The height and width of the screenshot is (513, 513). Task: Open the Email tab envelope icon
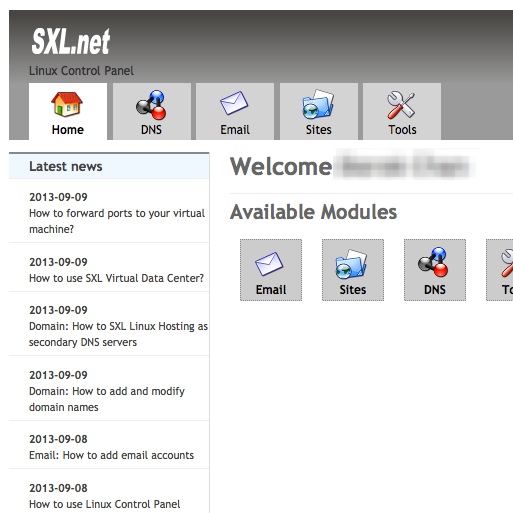click(234, 103)
